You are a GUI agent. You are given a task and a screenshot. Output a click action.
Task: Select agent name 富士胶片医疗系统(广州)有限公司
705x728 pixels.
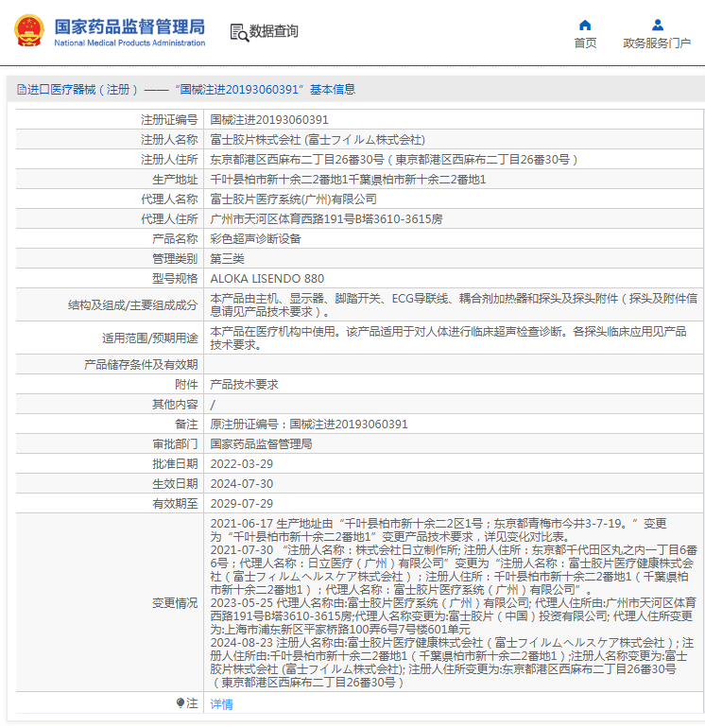pos(293,199)
